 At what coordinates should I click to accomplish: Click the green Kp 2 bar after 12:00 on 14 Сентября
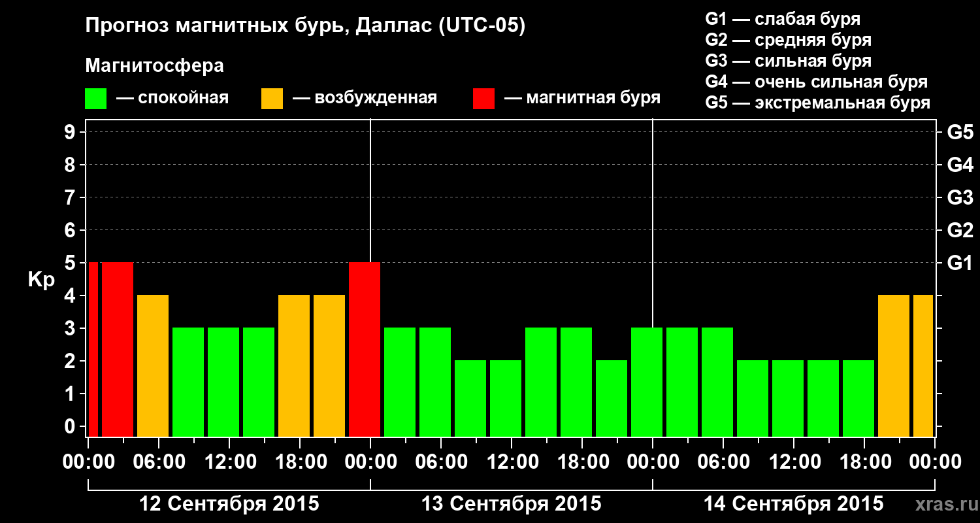(823, 398)
